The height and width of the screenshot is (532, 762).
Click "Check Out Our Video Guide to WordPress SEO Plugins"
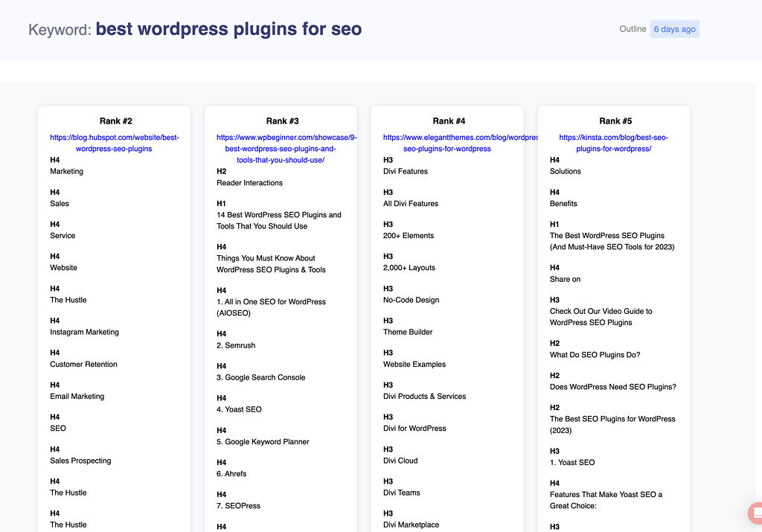coord(601,317)
